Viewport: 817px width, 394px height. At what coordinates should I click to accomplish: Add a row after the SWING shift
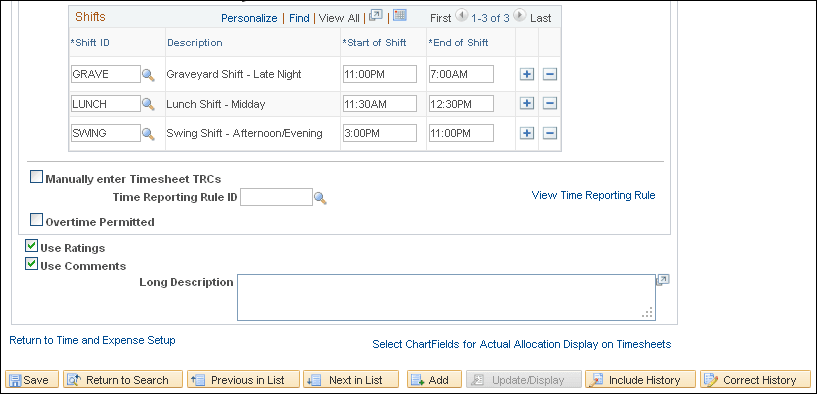pos(527,133)
